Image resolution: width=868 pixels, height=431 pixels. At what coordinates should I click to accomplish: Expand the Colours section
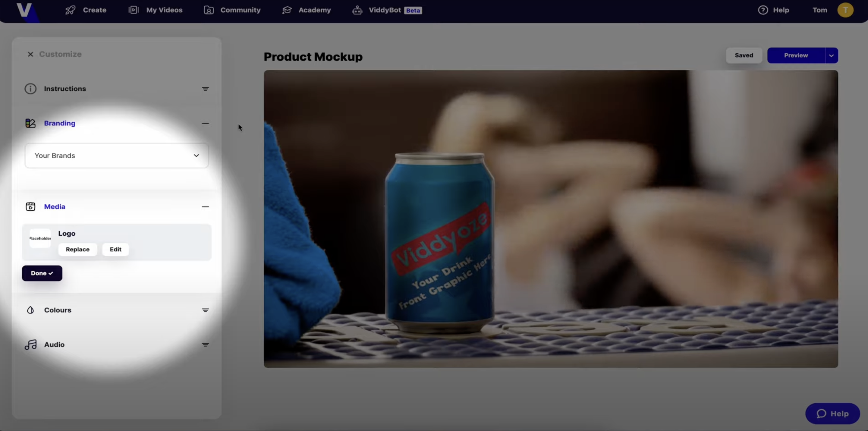click(205, 310)
